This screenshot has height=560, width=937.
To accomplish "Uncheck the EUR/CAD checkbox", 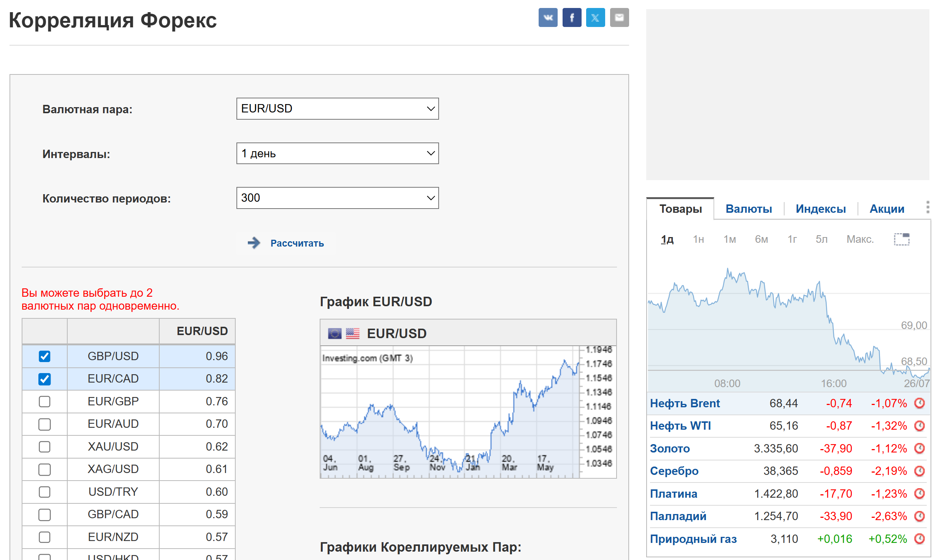I will tap(44, 379).
